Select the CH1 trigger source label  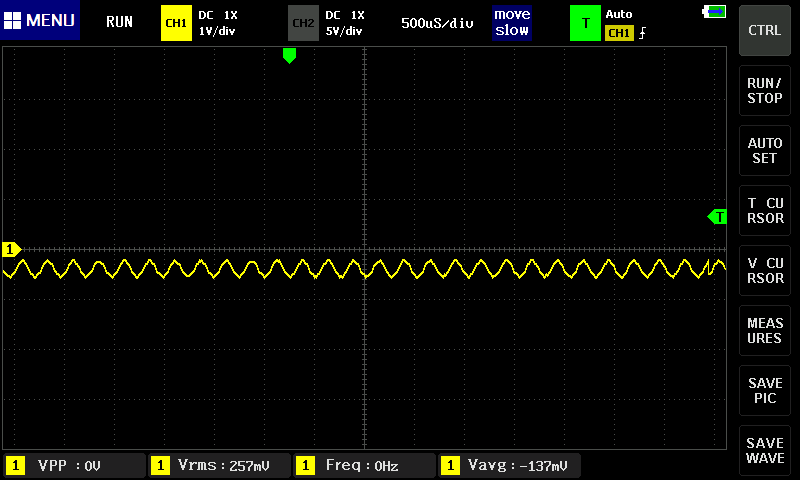pyautogui.click(x=619, y=33)
